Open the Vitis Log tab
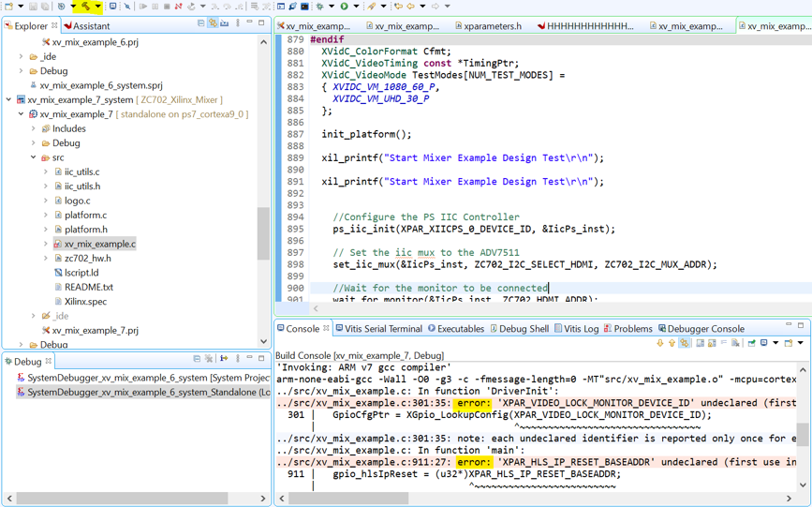The image size is (812, 507). tap(576, 329)
